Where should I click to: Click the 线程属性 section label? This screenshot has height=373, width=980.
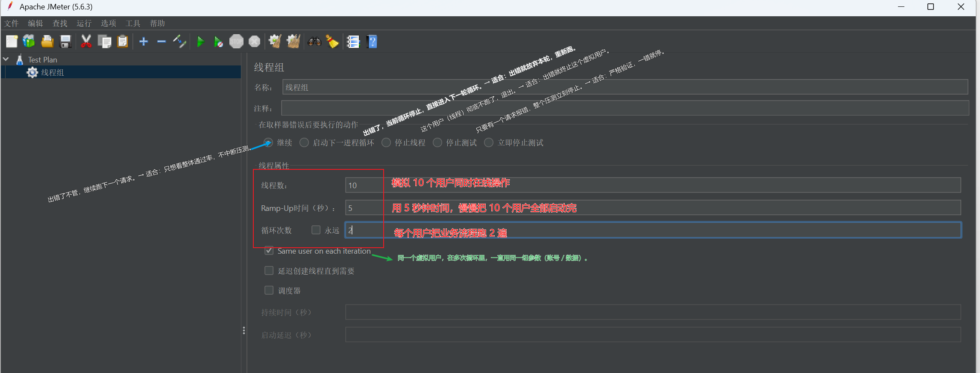pos(274,165)
